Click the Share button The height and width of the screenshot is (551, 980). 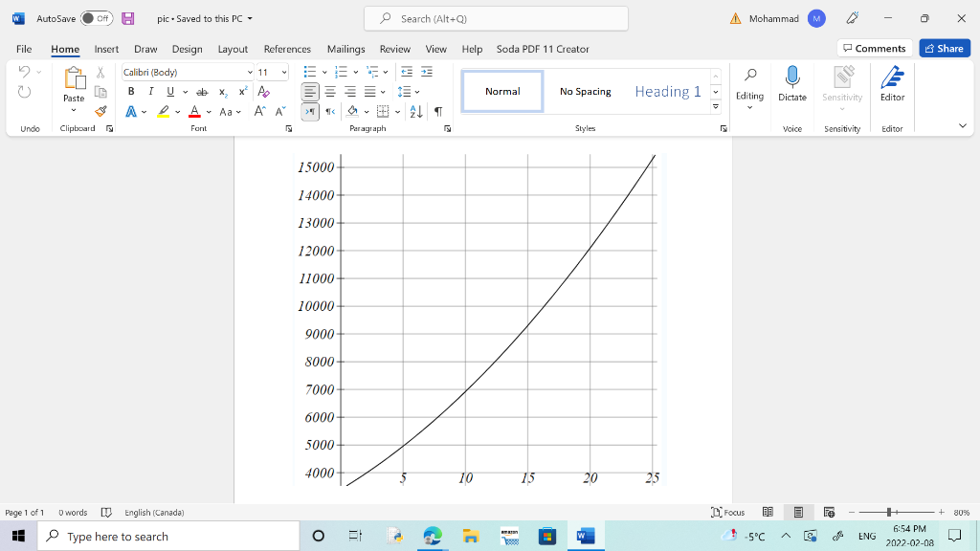(945, 47)
